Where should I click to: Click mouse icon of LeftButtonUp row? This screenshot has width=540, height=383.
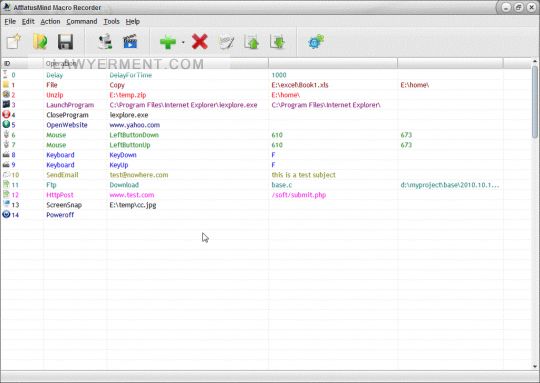coord(6,144)
